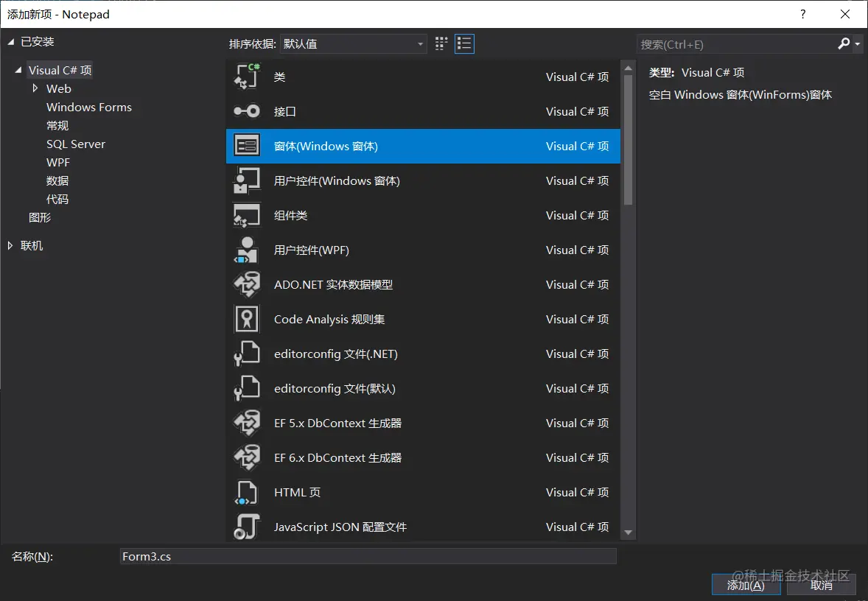Click the Interface (接口) template icon
This screenshot has width=868, height=601.
tap(247, 111)
